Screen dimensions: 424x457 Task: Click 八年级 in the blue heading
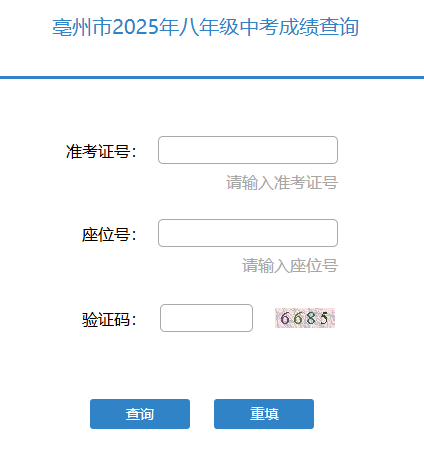[209, 27]
